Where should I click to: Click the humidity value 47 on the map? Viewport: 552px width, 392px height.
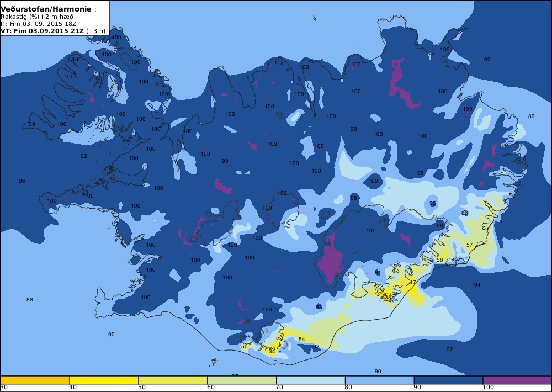click(412, 283)
